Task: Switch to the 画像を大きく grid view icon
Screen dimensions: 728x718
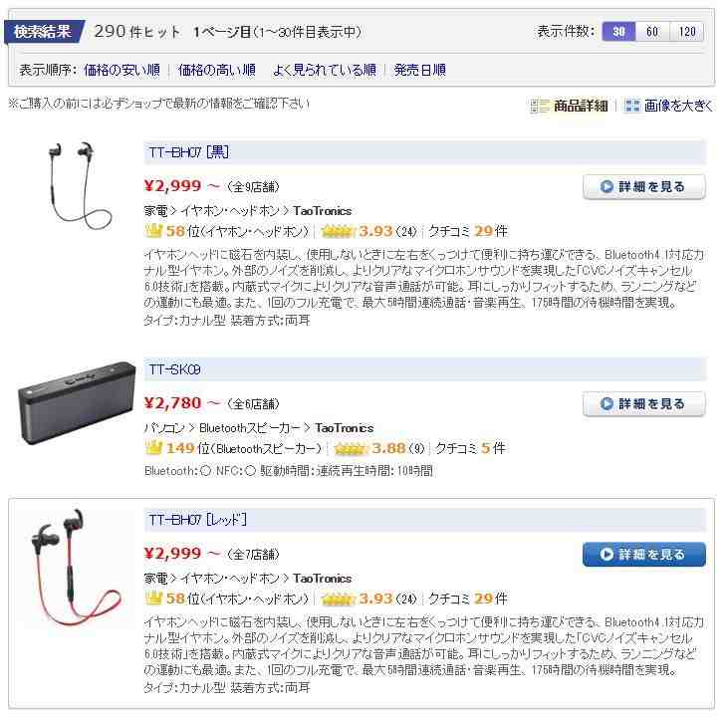Action: (x=631, y=106)
